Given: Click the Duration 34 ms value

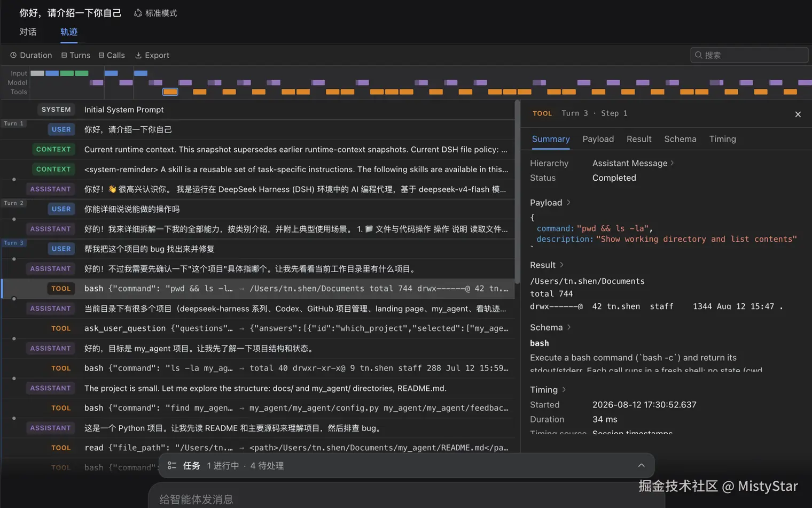Looking at the screenshot, I should point(605,419).
